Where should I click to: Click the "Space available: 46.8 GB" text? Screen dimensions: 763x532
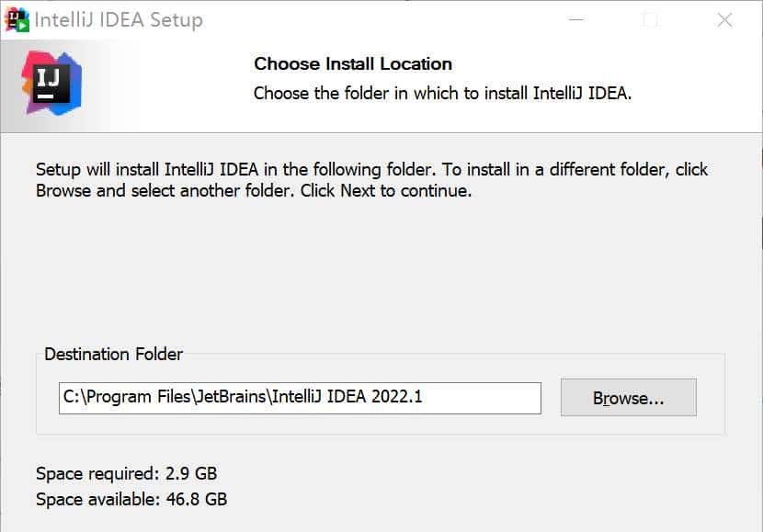131,500
